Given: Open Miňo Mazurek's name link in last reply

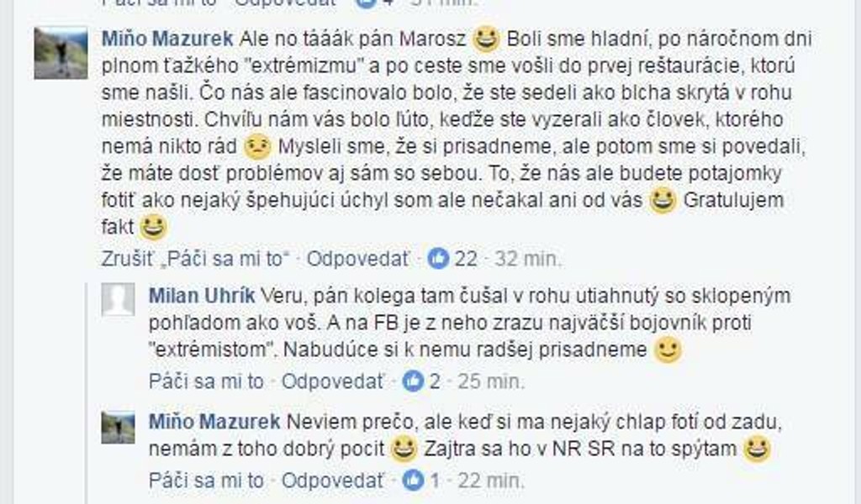Looking at the screenshot, I should click(214, 422).
